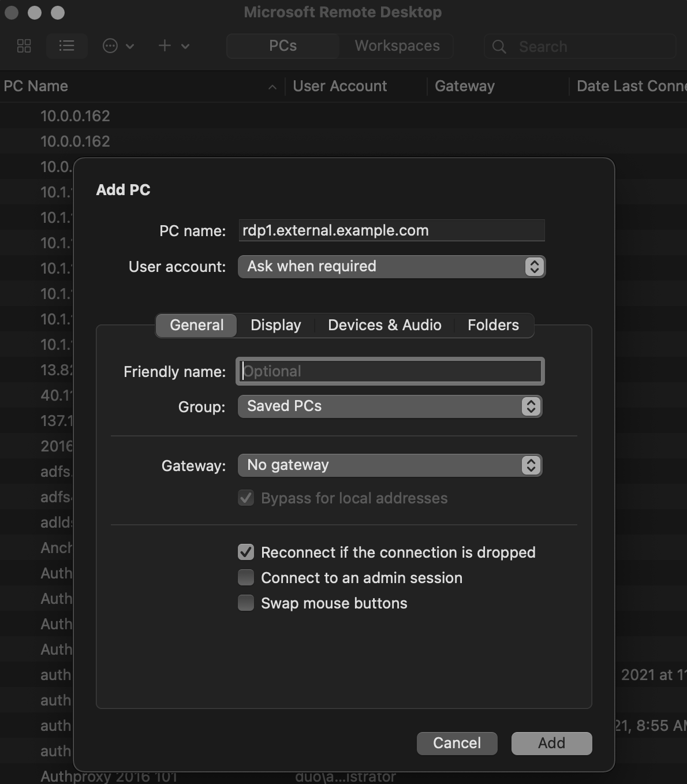Switch to list view layout
This screenshot has height=784, width=687.
click(x=66, y=46)
